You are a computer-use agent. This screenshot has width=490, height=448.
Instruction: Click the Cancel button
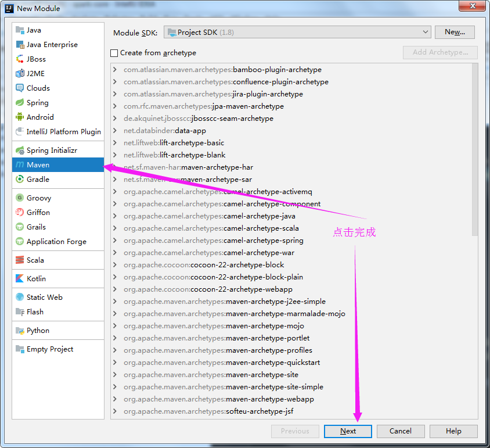pos(401,431)
